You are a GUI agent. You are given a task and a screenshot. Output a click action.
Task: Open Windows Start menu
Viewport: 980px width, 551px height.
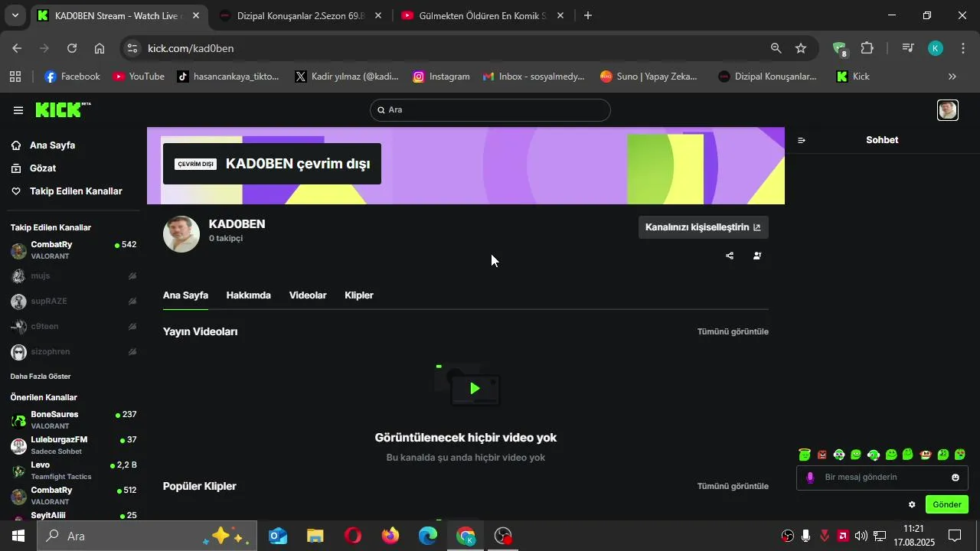(x=18, y=536)
